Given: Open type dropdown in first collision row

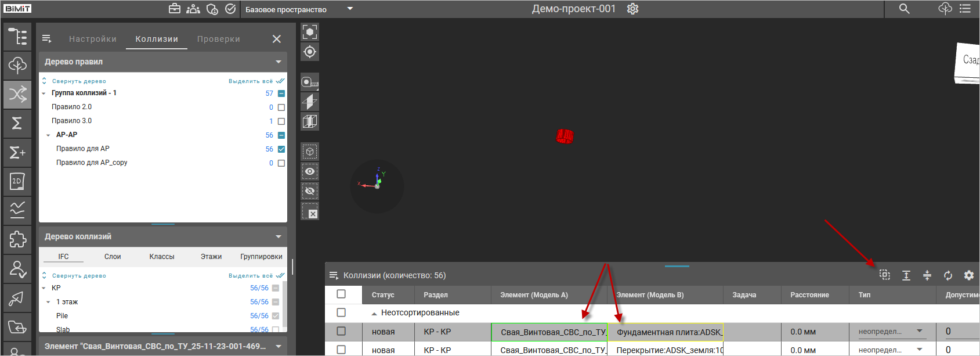Looking at the screenshot, I should (x=920, y=332).
